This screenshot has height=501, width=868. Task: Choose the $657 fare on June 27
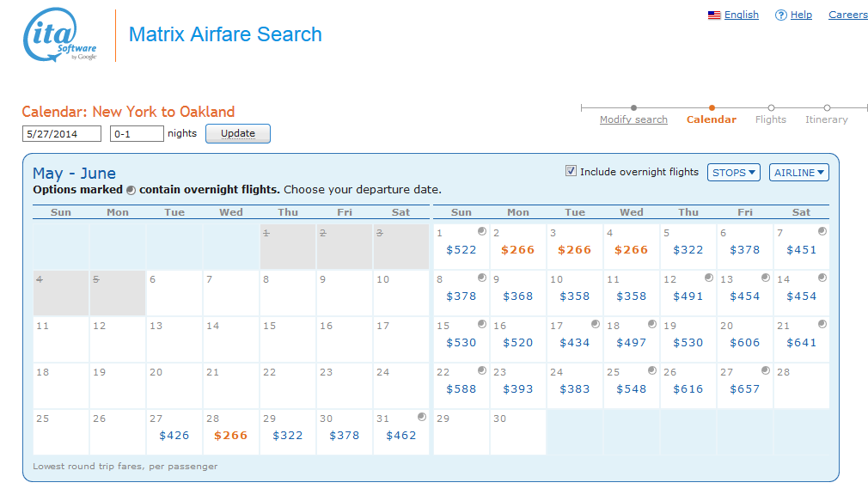[x=744, y=389]
